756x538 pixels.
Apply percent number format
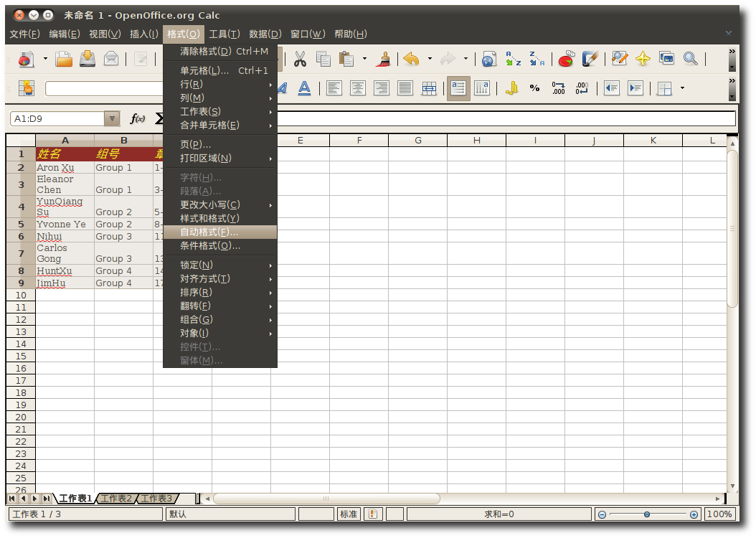tap(534, 88)
